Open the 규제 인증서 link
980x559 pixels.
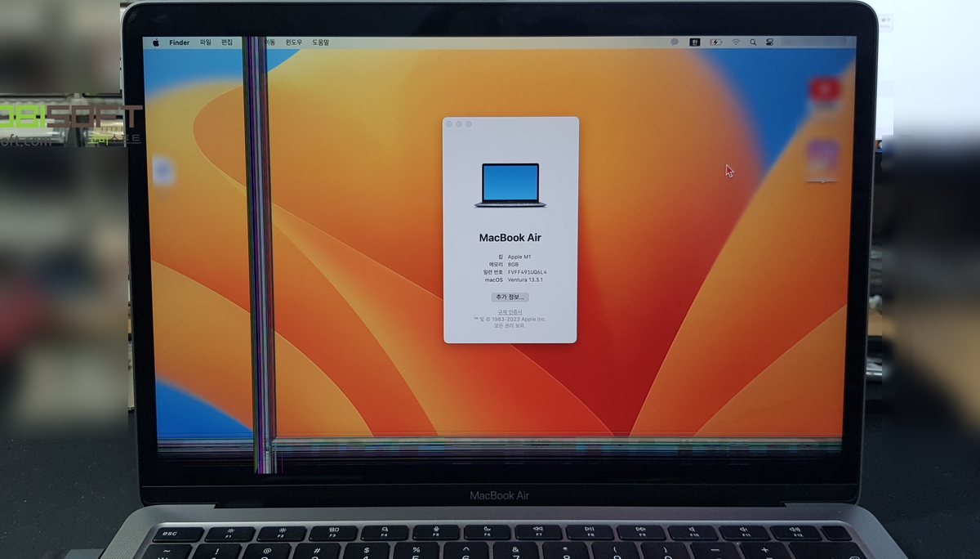tap(510, 311)
